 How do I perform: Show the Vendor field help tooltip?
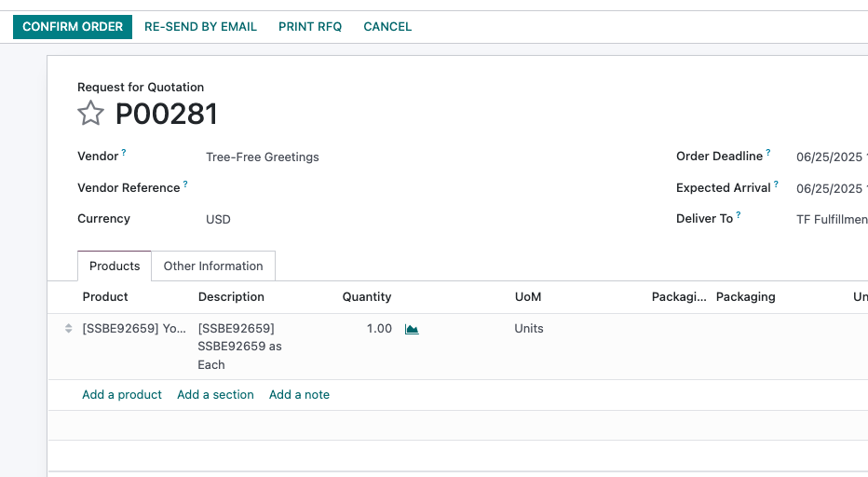coord(124,152)
